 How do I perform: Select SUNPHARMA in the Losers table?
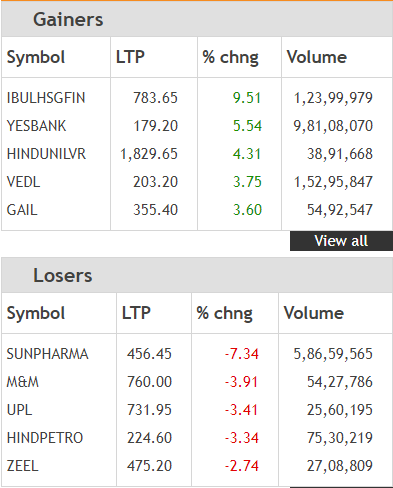47,354
